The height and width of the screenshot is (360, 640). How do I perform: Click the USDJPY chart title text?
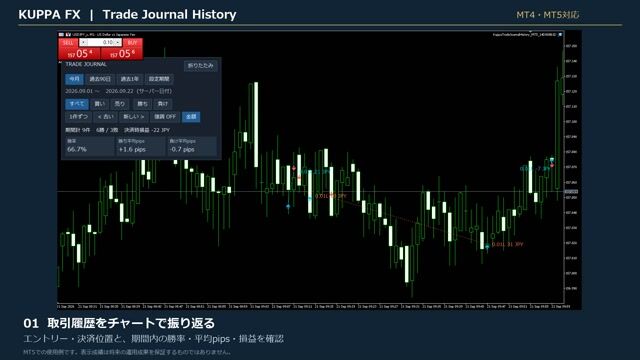click(x=104, y=35)
